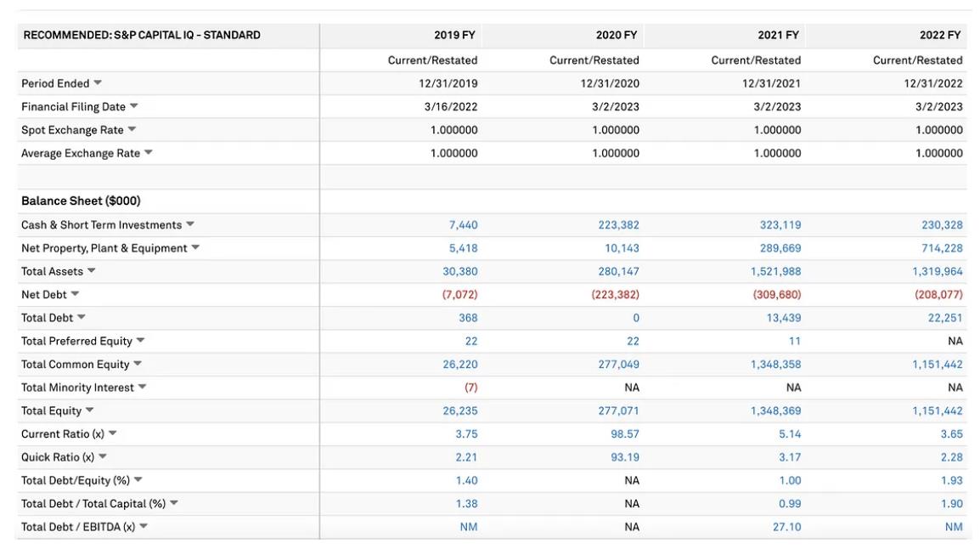This screenshot has height=549, width=980.
Task: Click 2019 FY cash value 7,440
Action: pos(463,225)
